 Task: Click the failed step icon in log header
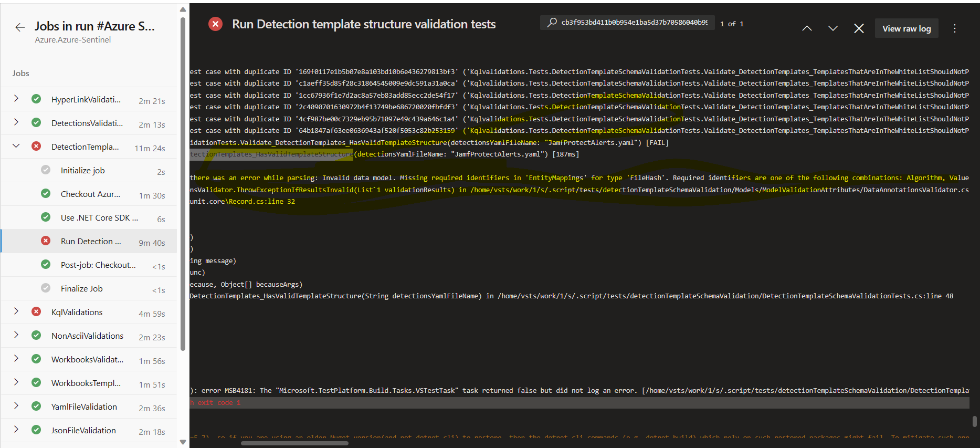[215, 24]
